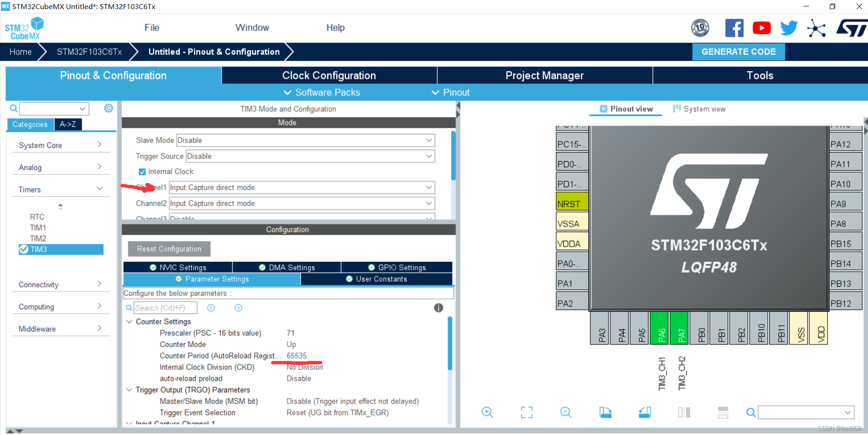Open the Window menu
The height and width of the screenshot is (435, 868).
[x=252, y=28]
